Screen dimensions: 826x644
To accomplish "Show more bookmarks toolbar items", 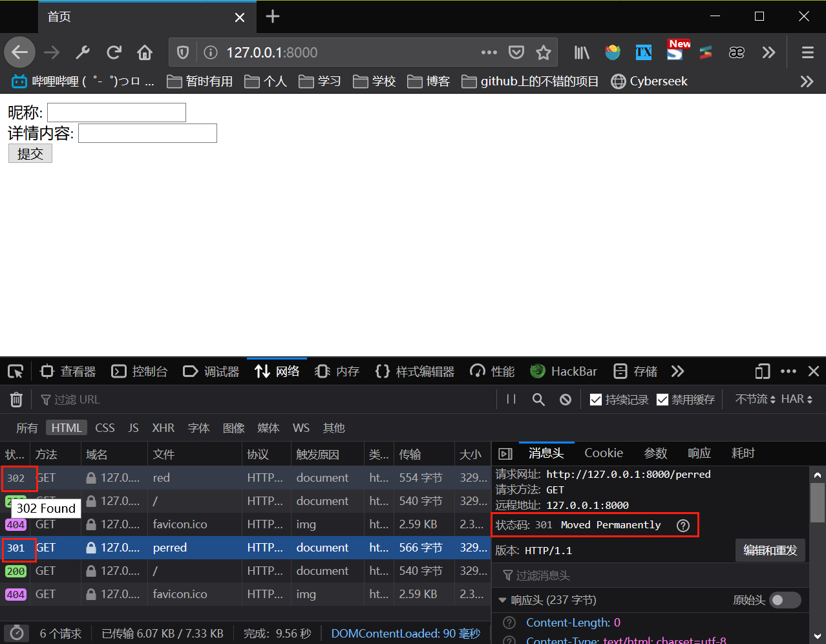I will click(807, 81).
